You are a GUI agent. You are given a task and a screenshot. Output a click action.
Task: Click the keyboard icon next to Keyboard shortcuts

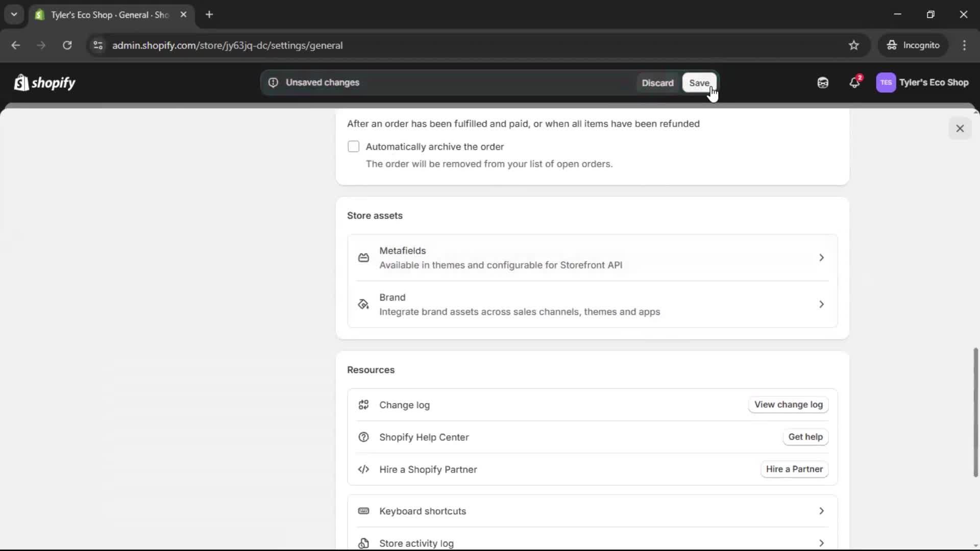point(363,511)
